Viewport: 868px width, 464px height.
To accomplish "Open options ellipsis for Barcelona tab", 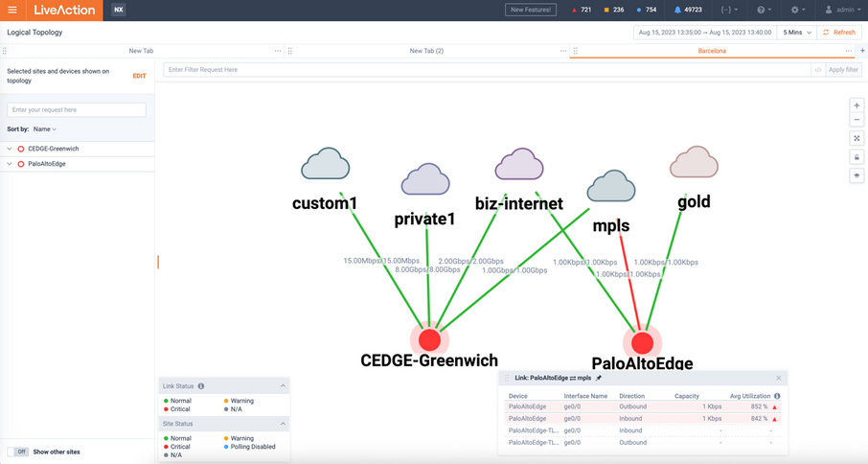I will tap(849, 51).
